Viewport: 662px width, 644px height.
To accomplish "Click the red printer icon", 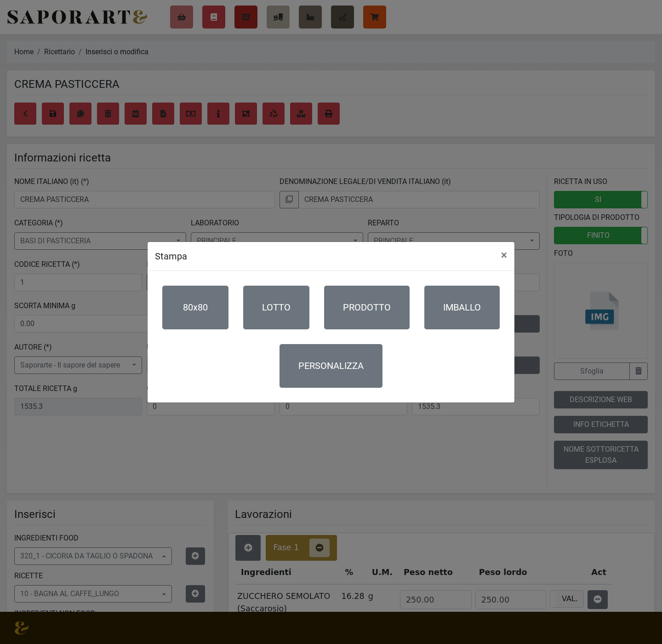I will (329, 114).
